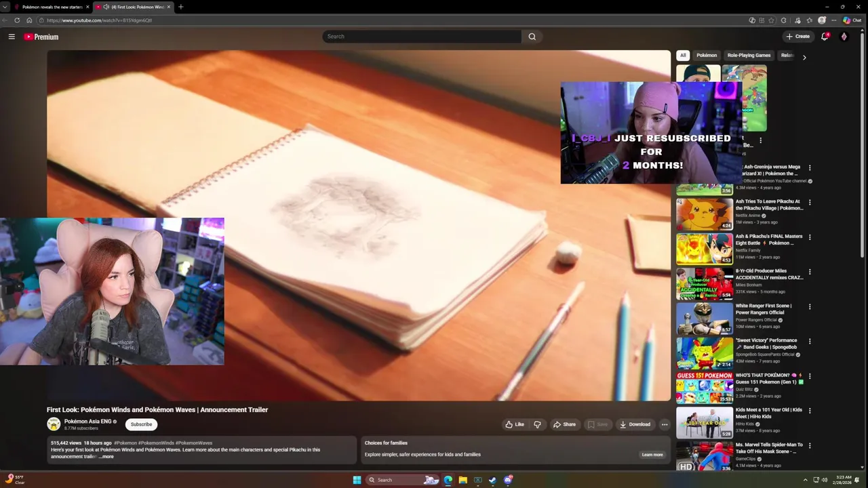Dislike the announcement trailer
This screenshot has width=868, height=488.
(537, 424)
